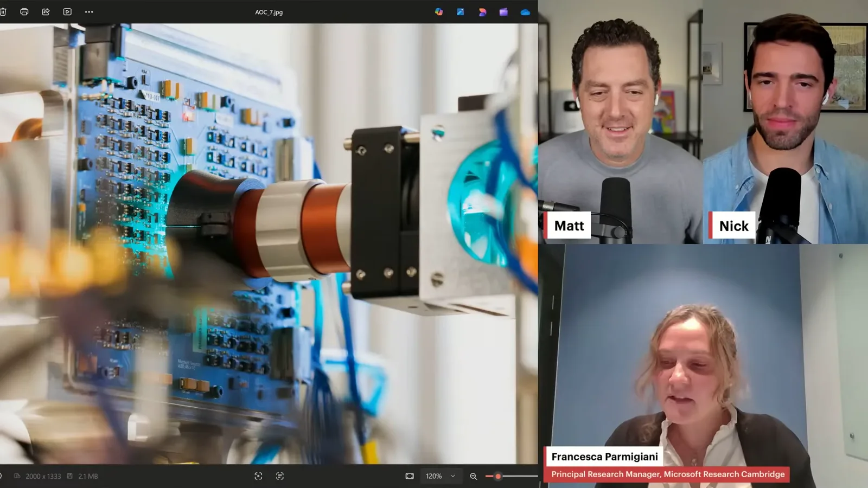Click the Clipchamp purple video icon
The width and height of the screenshot is (868, 488).
click(x=503, y=12)
